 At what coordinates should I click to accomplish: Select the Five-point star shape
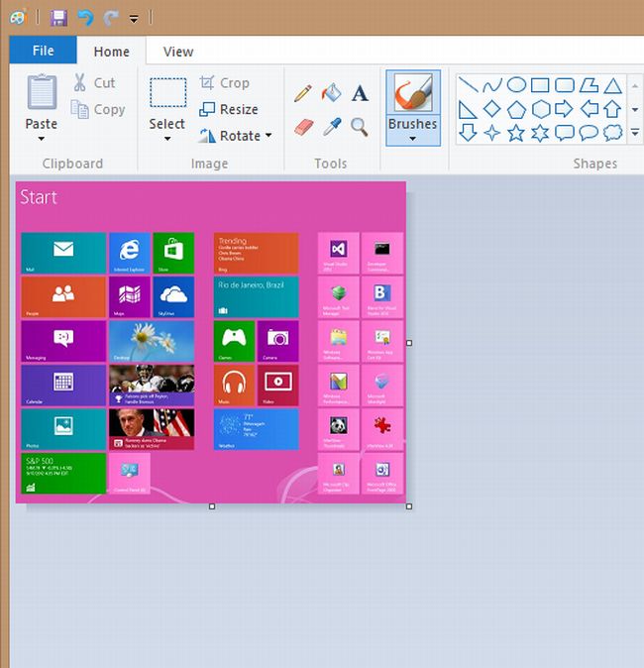tap(516, 133)
